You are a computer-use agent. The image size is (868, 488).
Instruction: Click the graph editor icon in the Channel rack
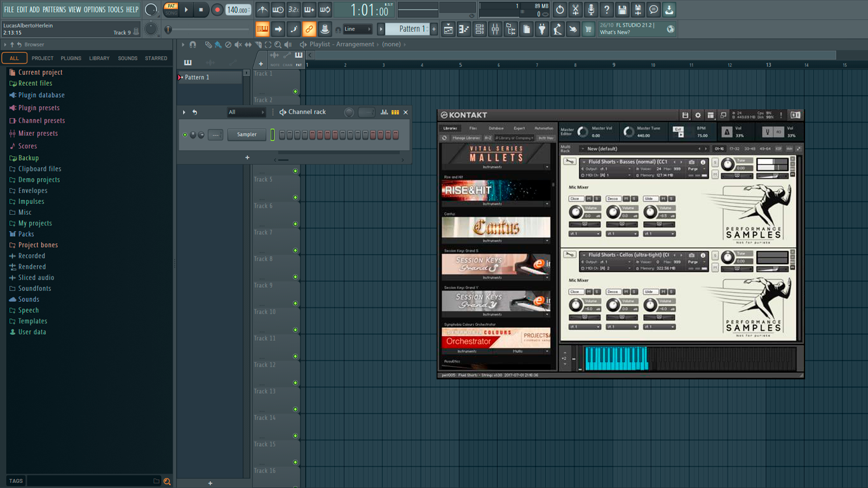[384, 112]
